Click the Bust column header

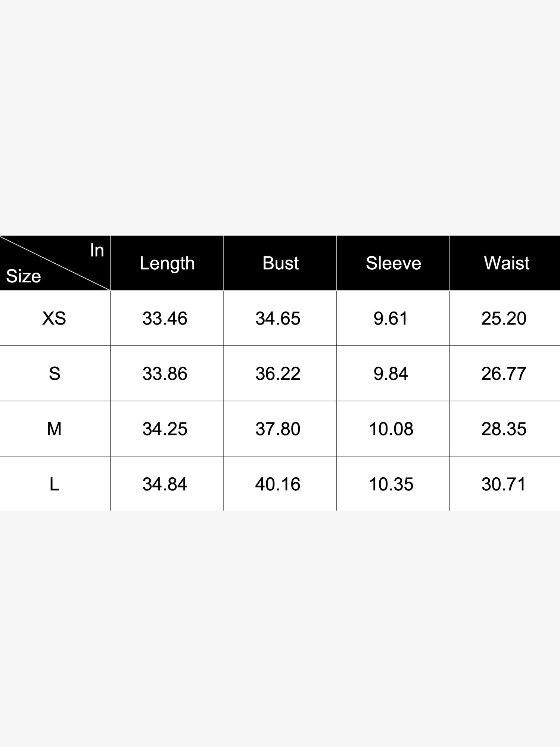point(280,263)
